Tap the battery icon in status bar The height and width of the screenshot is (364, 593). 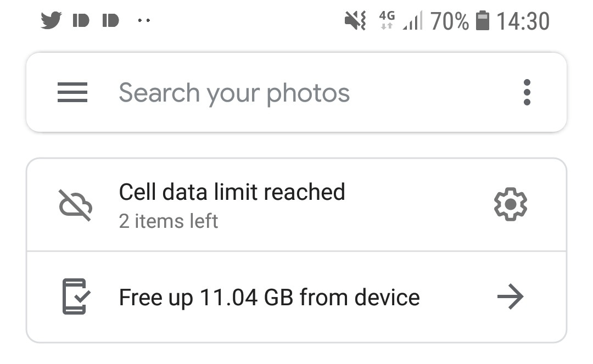tap(482, 20)
